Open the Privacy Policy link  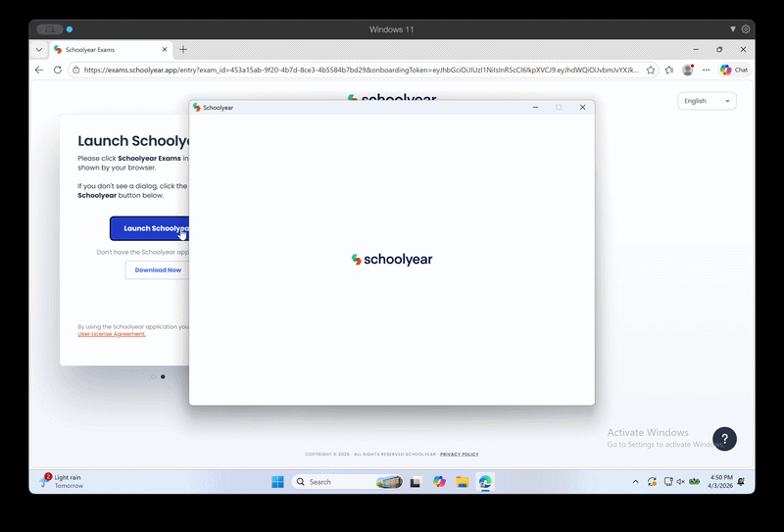(x=459, y=454)
